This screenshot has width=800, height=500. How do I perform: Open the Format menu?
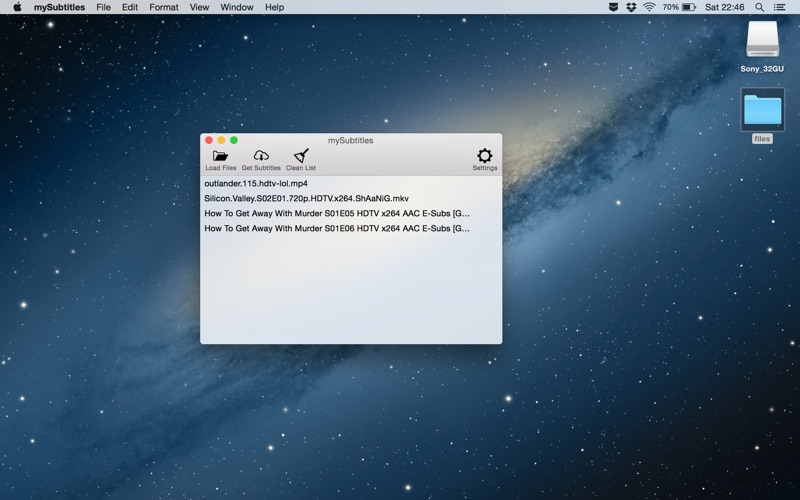(x=164, y=7)
